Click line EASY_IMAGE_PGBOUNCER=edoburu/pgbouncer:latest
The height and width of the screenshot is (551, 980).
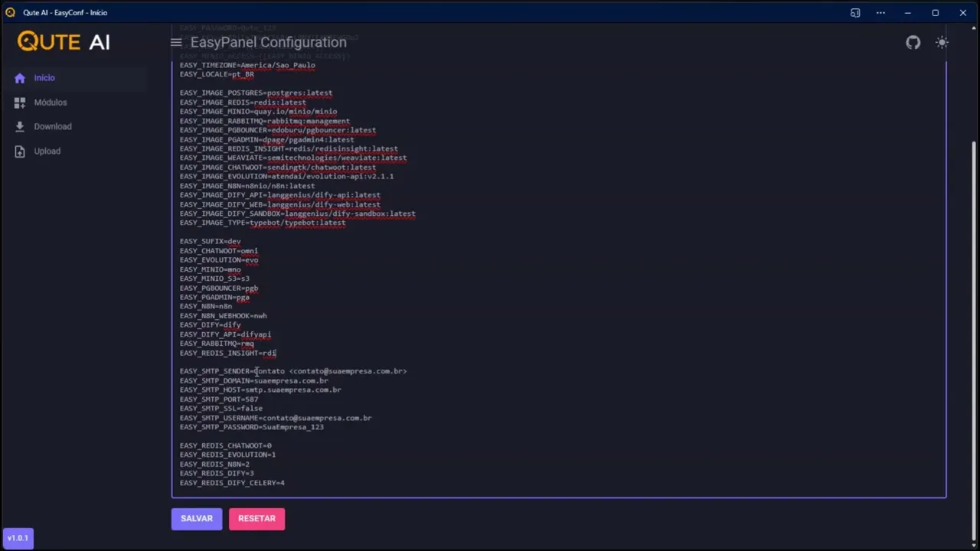click(278, 130)
